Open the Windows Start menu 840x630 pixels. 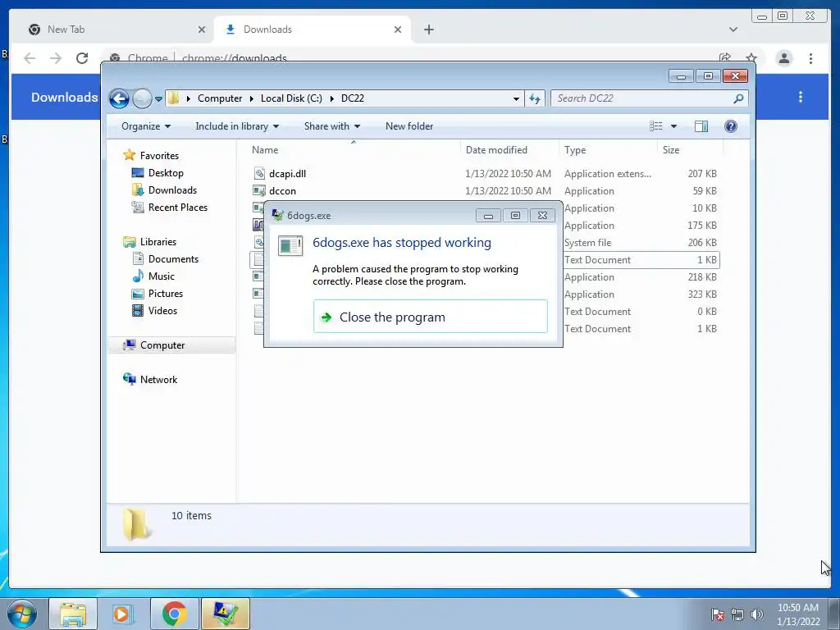coord(21,614)
